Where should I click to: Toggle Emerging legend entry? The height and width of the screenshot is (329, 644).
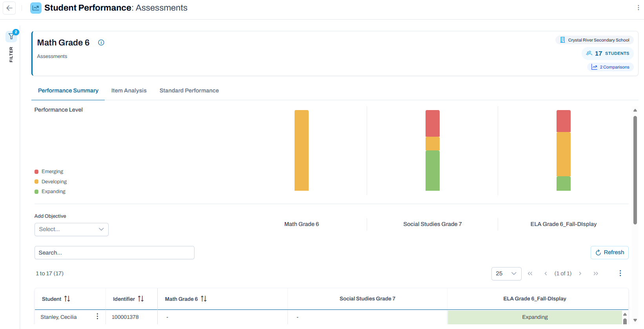(49, 172)
